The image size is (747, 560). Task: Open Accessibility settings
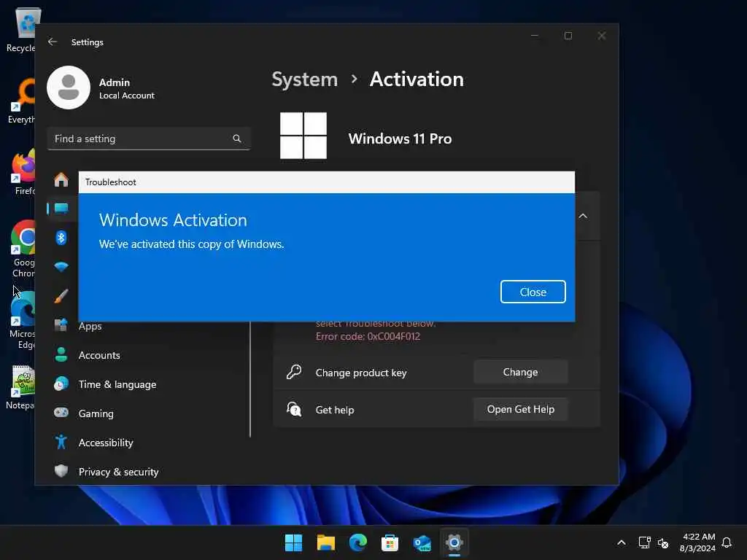(x=106, y=443)
